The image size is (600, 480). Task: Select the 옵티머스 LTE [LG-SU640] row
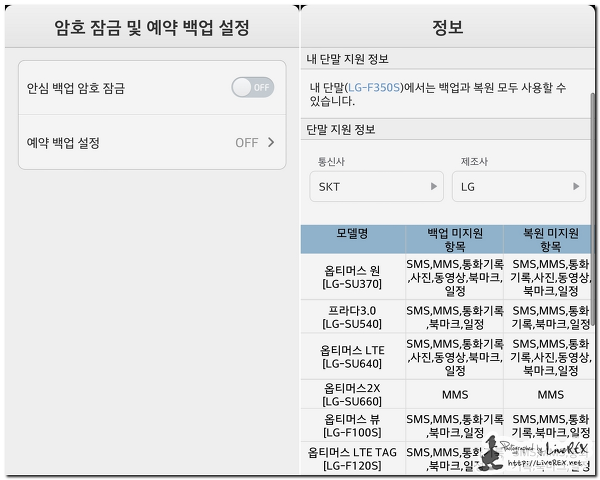[447, 357]
